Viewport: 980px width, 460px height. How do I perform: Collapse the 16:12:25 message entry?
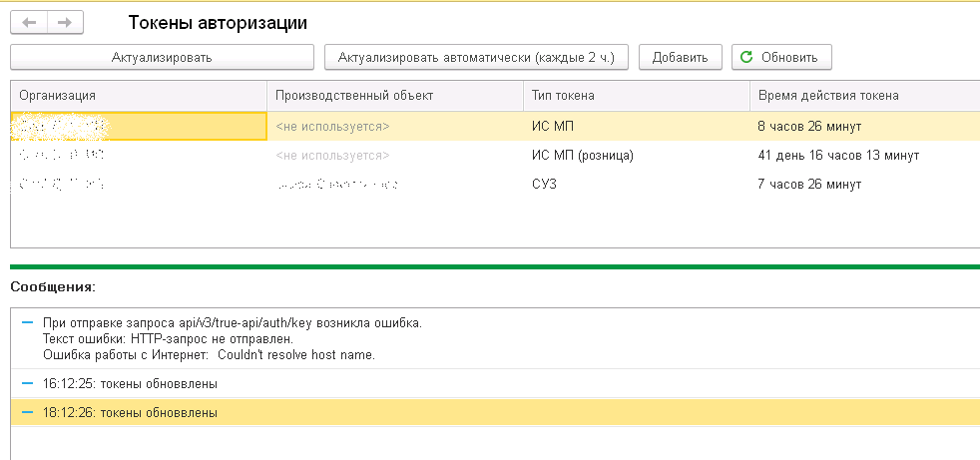click(x=27, y=383)
